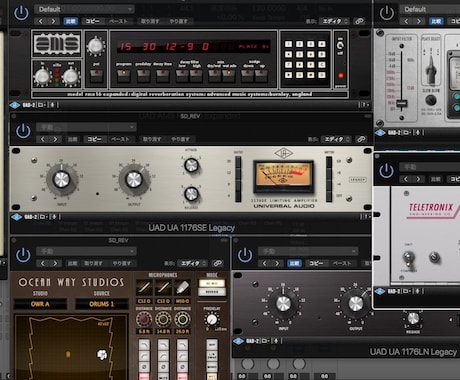Click the Ocean Way PREDELAY knob
Viewport: 460px width, 380px height.
212,319
